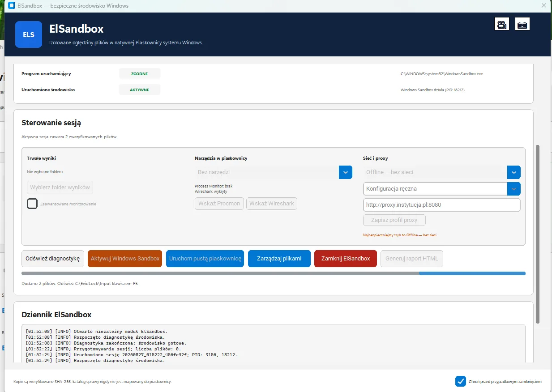Click the 'Uruchomione środowisko' label
The height and width of the screenshot is (392, 552).
48,89
